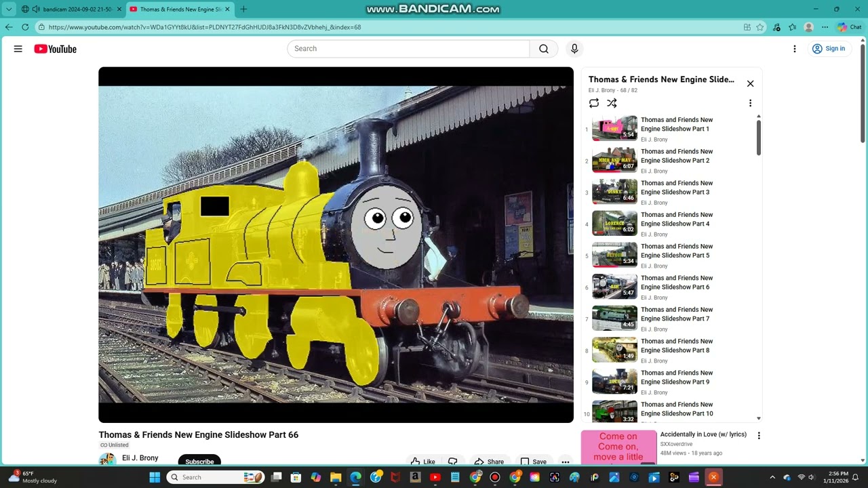Open the YouTube guide hamburger menu
Viewport: 868px width, 488px height.
point(18,49)
